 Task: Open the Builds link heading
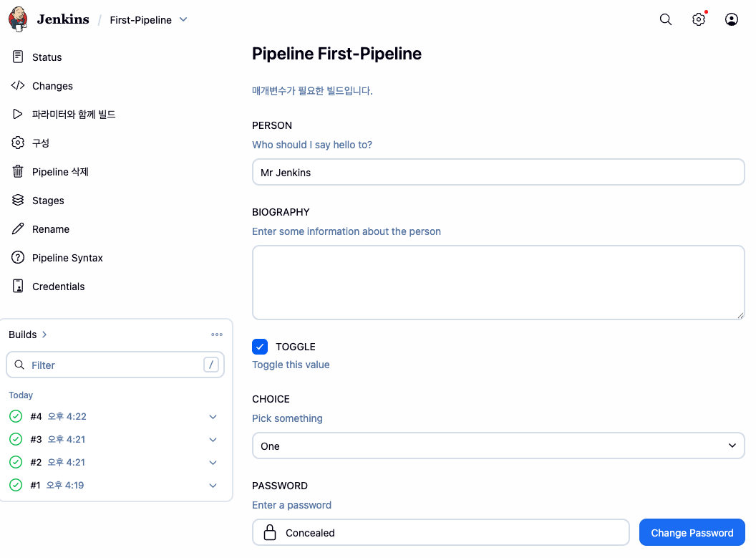coord(28,335)
